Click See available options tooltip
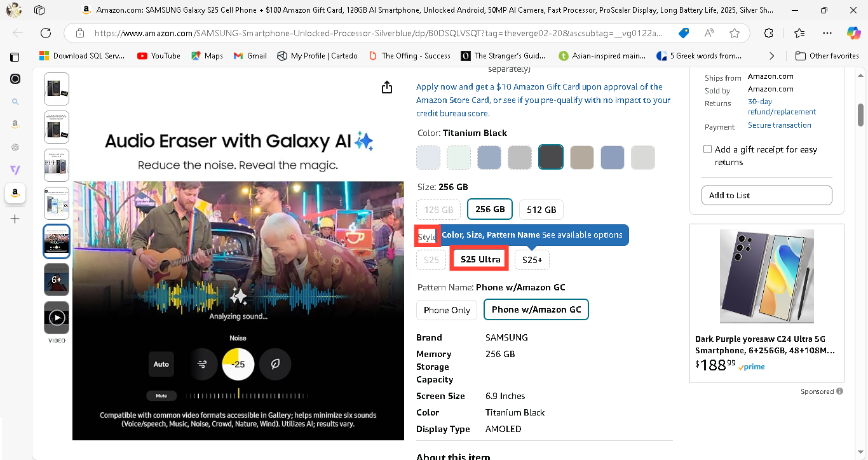The width and height of the screenshot is (868, 460). (x=582, y=235)
